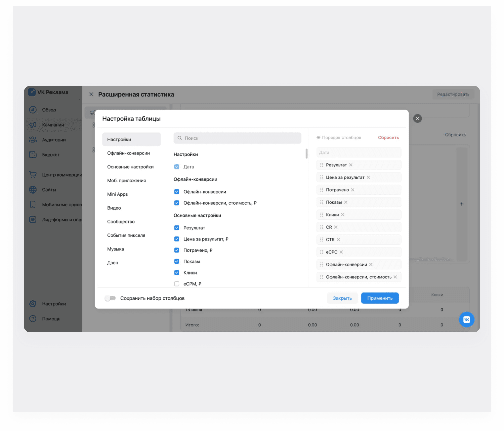Remove the CR column with its X
This screenshot has height=431, width=504.
click(336, 227)
